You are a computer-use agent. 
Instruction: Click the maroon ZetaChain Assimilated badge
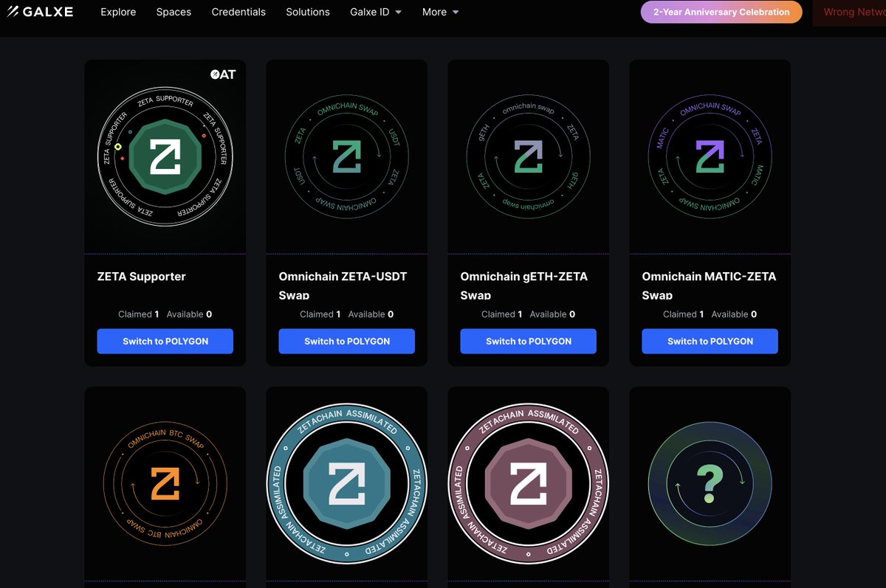click(528, 483)
